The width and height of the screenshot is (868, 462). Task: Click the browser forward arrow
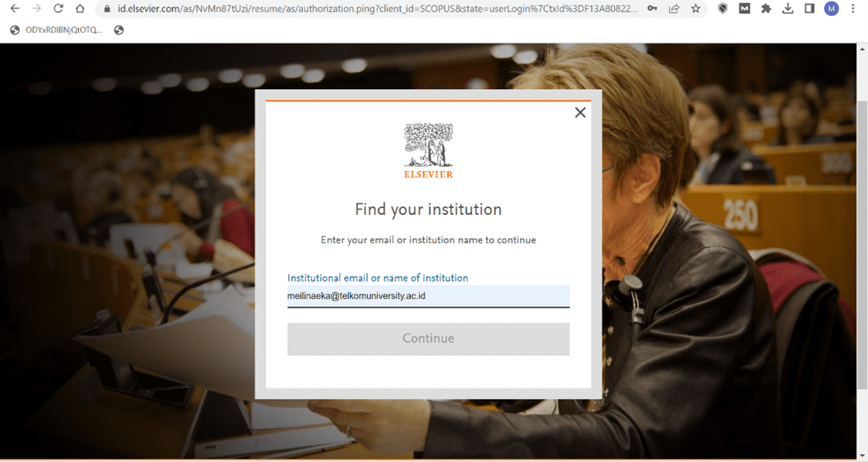36,9
